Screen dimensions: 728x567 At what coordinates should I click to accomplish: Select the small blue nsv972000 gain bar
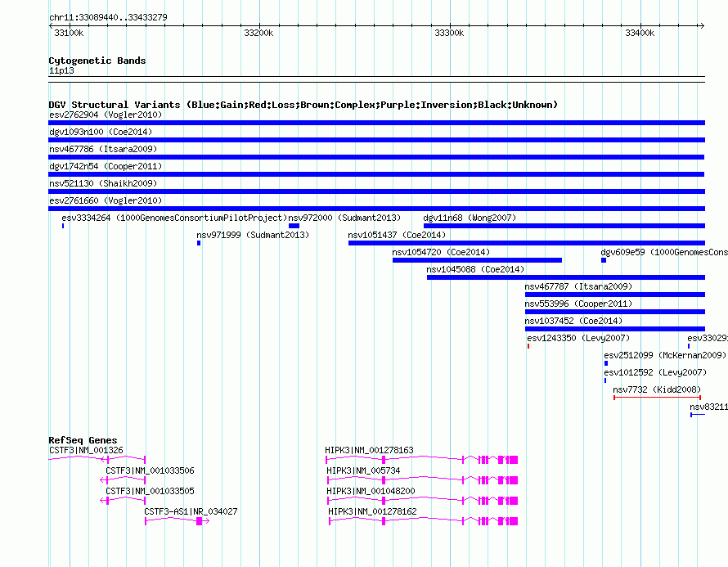point(294,226)
